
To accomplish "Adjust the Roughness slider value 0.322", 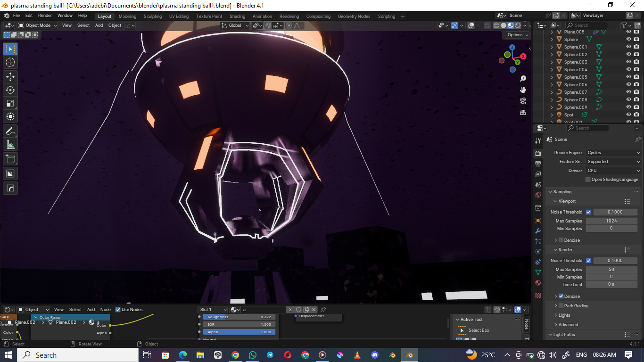I will coord(239,317).
